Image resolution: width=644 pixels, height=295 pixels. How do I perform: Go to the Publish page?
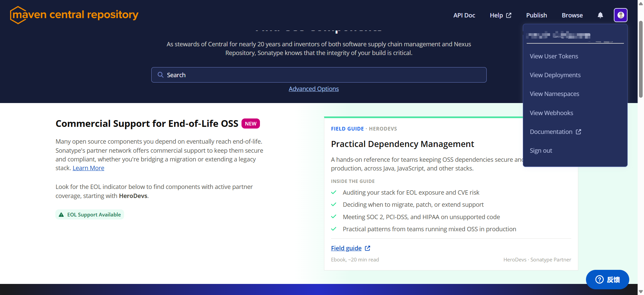(x=537, y=15)
